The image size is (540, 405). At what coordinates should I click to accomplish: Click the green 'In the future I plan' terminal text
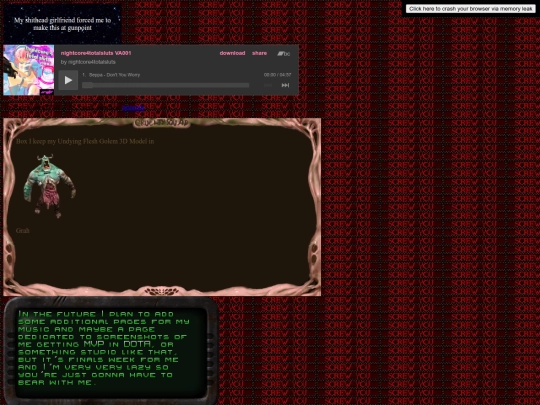(x=104, y=348)
